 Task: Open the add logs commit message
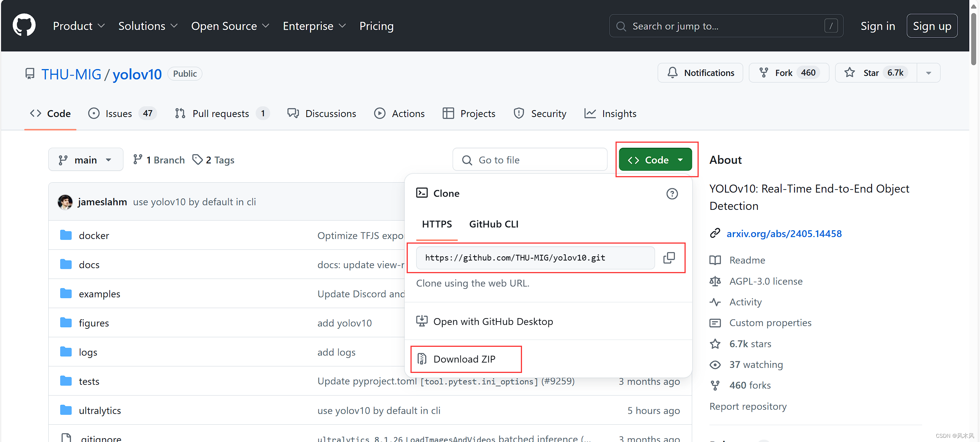[337, 352]
